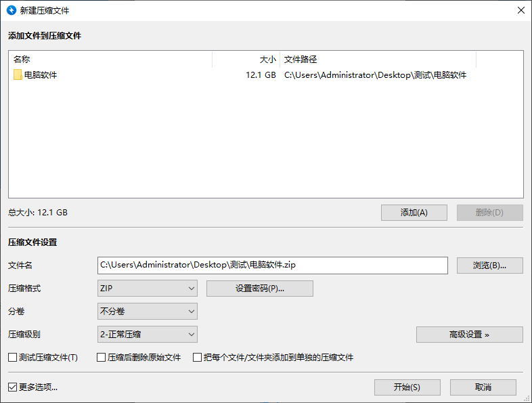The image size is (532, 403).
Task: Sort list by 名称 column header
Action: [110, 60]
